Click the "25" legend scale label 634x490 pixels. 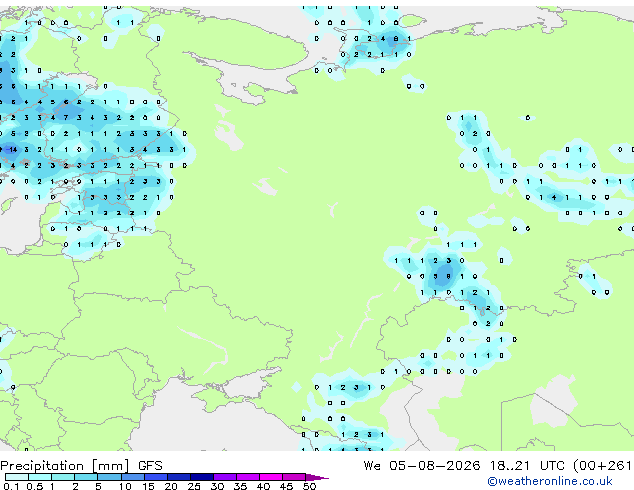(194, 486)
